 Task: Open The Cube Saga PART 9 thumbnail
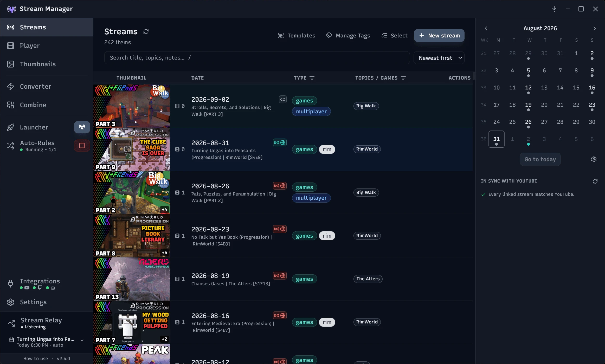pos(132,149)
